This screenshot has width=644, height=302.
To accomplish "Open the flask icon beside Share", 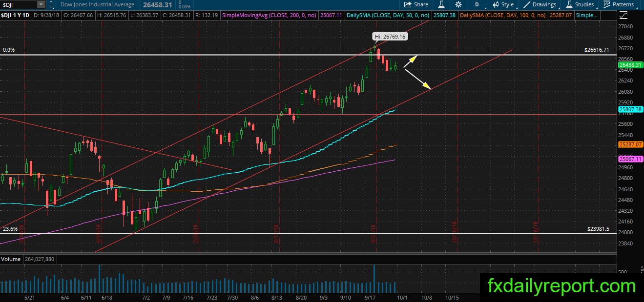I will (x=441, y=4).
